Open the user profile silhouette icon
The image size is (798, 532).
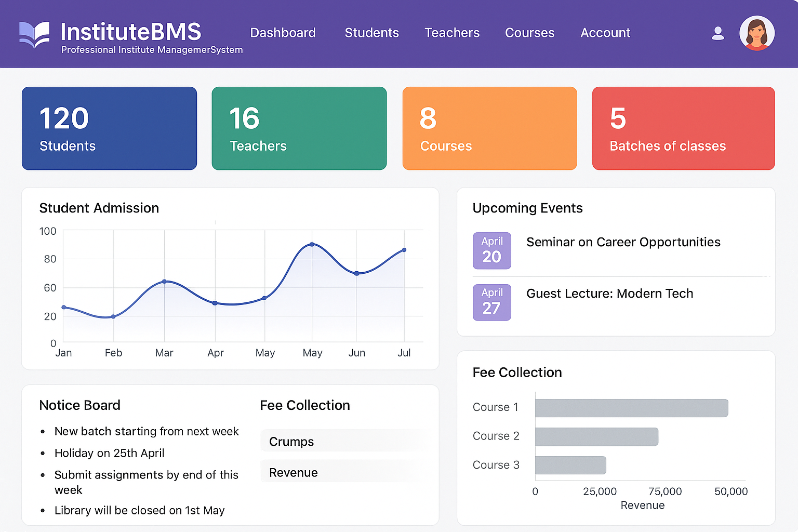click(x=718, y=33)
